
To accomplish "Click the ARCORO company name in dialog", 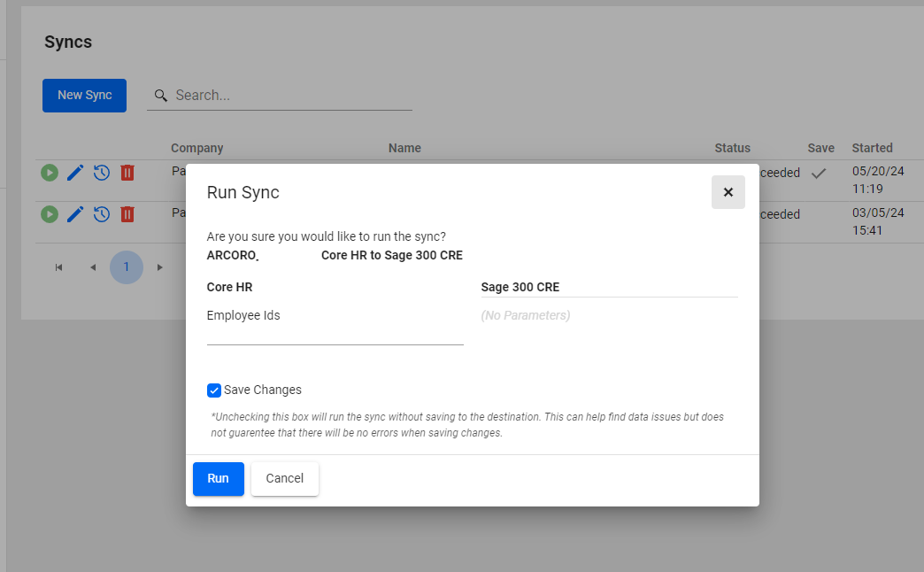I will point(232,255).
